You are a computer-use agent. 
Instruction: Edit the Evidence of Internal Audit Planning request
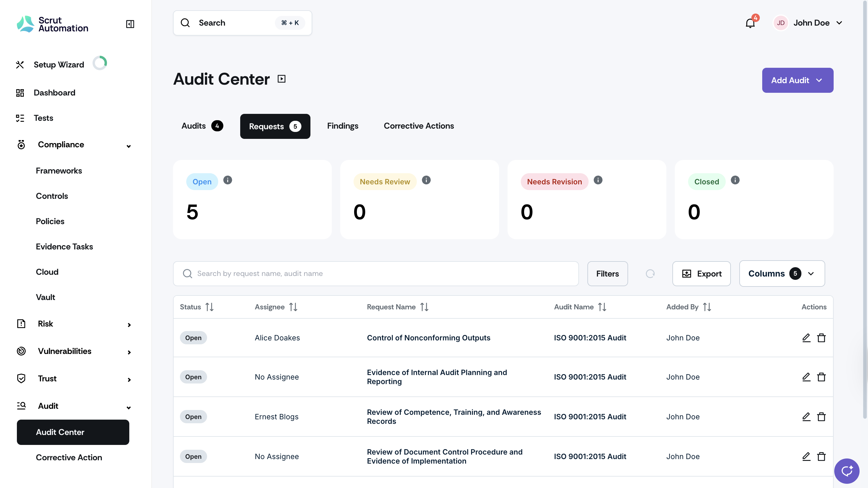click(x=806, y=377)
